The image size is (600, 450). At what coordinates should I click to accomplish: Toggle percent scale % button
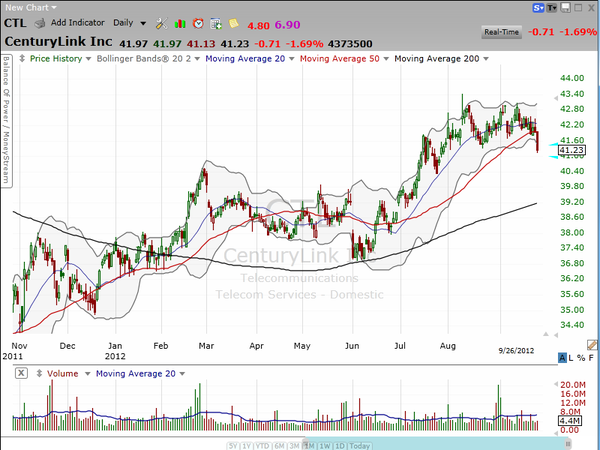click(x=581, y=358)
